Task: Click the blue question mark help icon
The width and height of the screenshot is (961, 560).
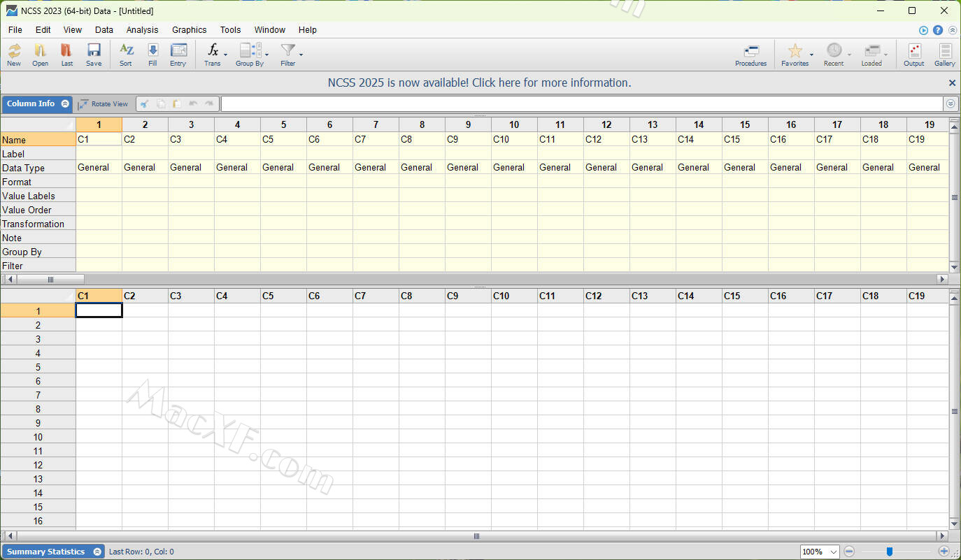Action: (x=938, y=30)
